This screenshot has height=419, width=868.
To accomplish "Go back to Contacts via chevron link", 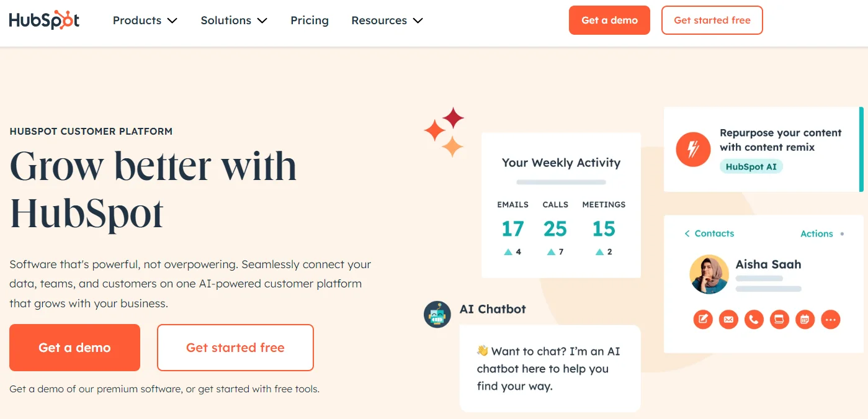I will [x=709, y=233].
